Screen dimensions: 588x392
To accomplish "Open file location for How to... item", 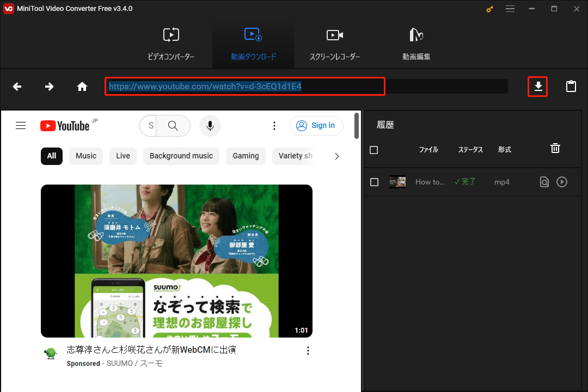I will tap(544, 182).
